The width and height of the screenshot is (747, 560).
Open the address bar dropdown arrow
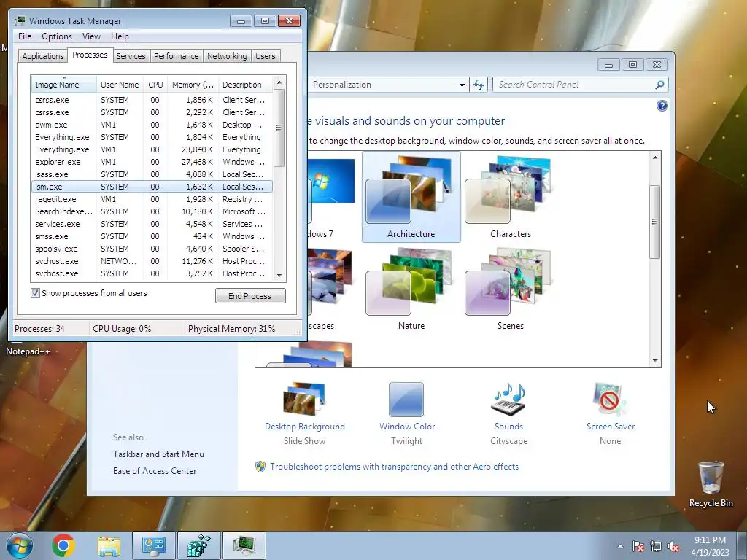[x=462, y=85]
